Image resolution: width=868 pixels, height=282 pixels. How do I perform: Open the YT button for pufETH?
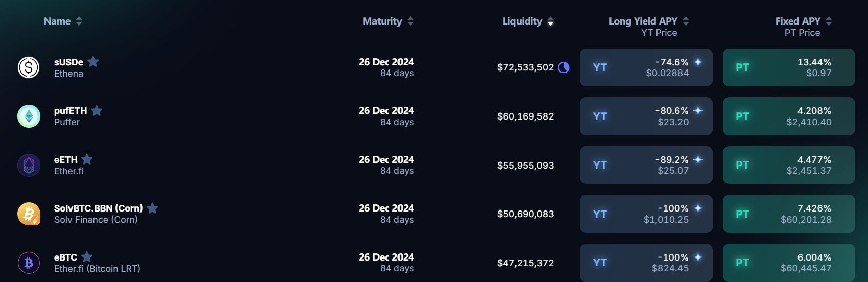pyautogui.click(x=646, y=116)
